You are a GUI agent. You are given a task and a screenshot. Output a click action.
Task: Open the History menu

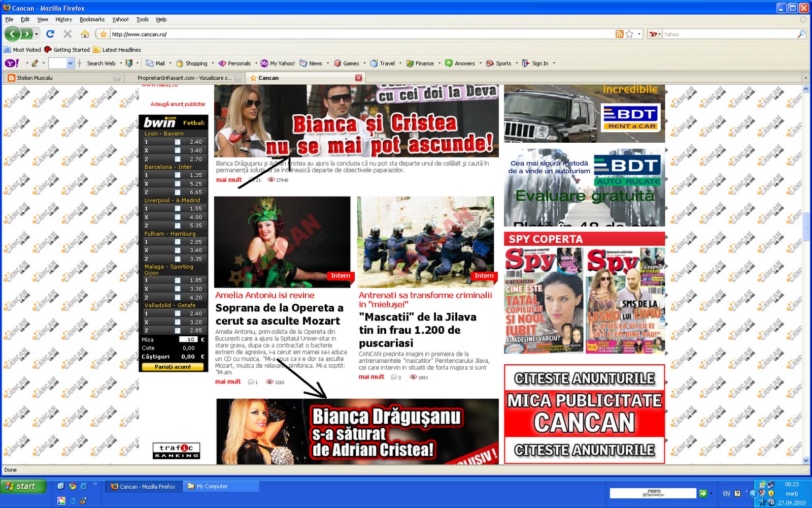[x=63, y=19]
